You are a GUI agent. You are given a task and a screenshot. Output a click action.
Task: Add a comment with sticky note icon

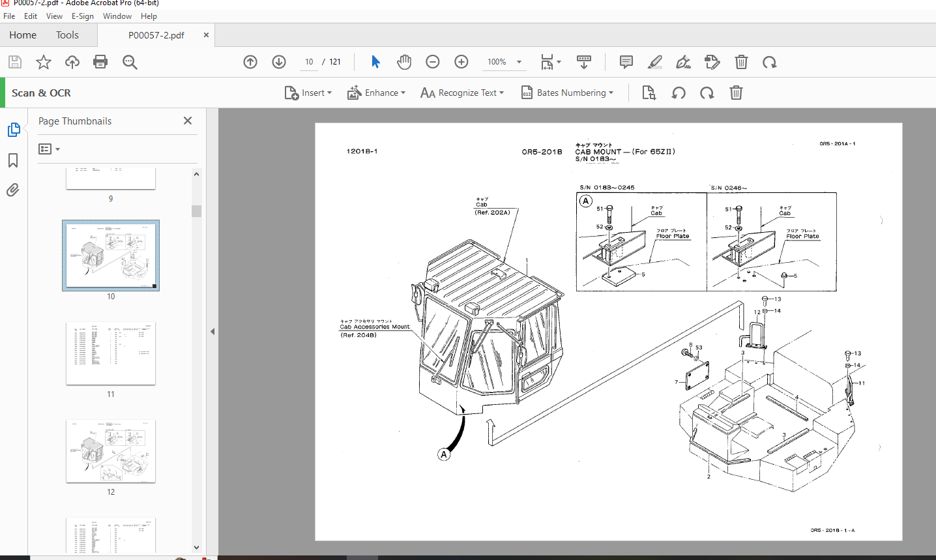626,62
